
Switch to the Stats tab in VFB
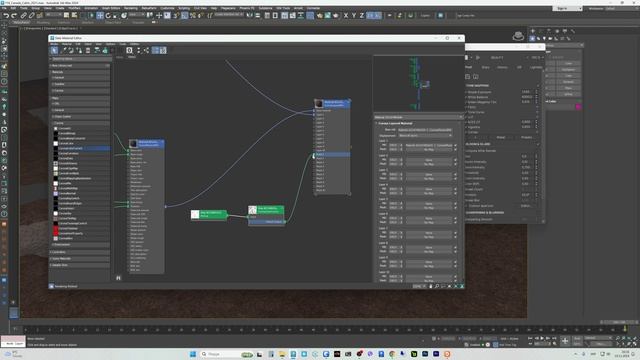pos(486,67)
